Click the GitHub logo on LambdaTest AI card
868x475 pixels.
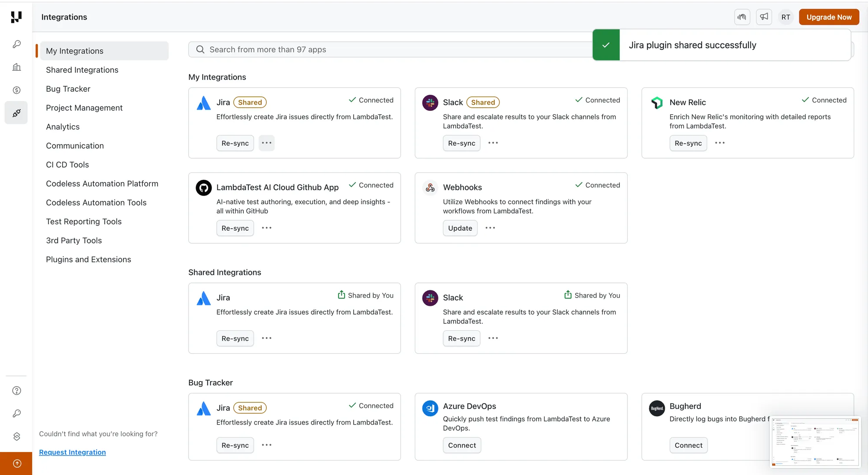click(x=204, y=188)
